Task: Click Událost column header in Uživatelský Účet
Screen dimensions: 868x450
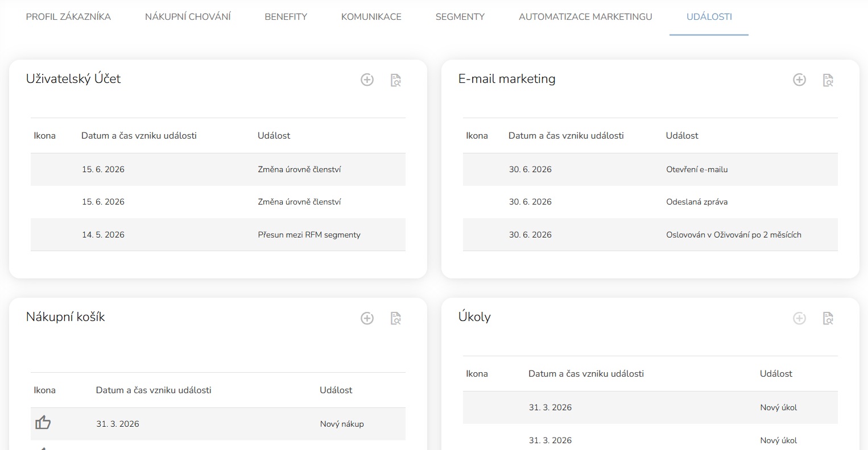Action: (274, 136)
